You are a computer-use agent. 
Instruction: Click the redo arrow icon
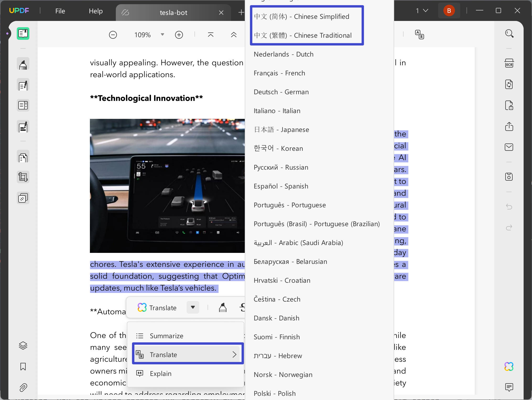pos(509,227)
